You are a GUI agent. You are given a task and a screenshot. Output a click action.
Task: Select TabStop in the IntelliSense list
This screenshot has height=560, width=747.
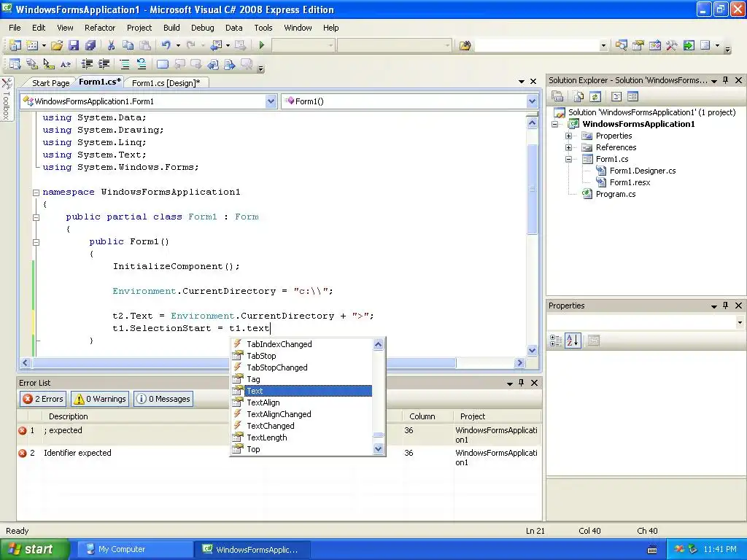(261, 356)
